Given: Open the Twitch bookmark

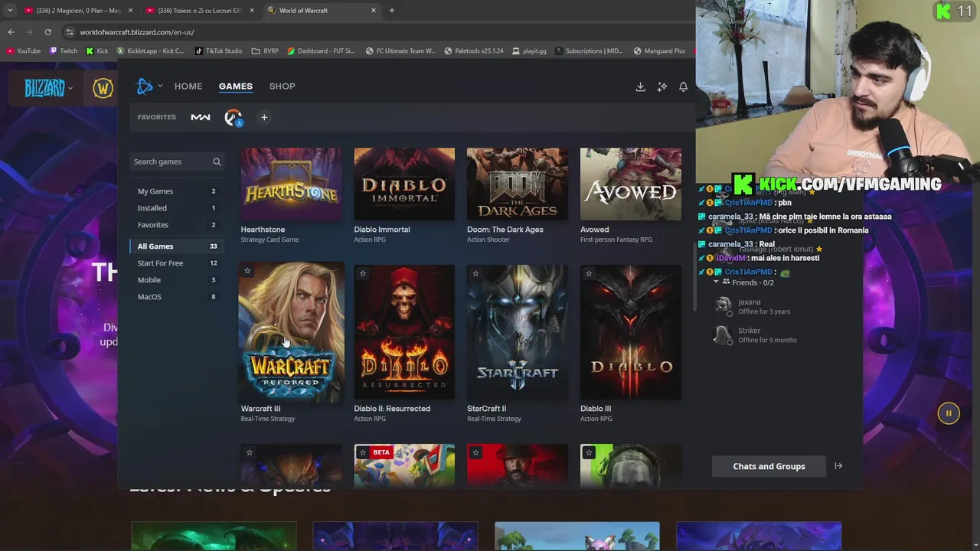Looking at the screenshot, I should tap(64, 51).
